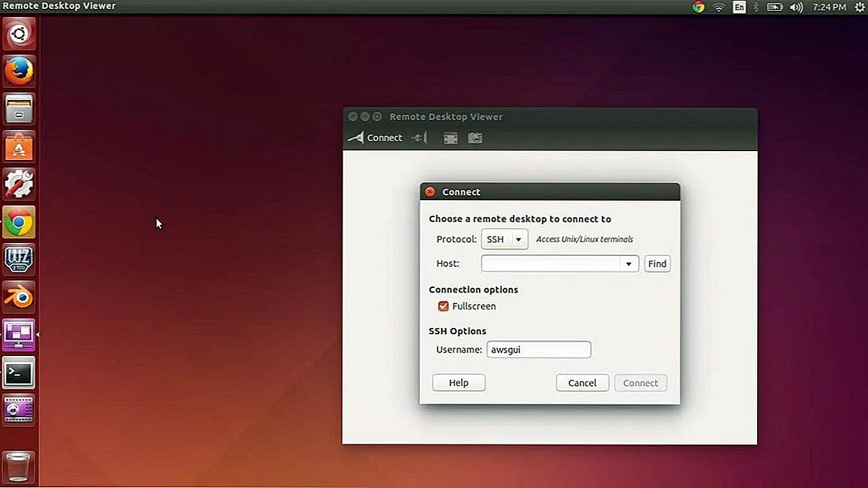Click 'Remote Desktop Viewer' in the top panel
This screenshot has height=488, width=868.
tap(59, 6)
